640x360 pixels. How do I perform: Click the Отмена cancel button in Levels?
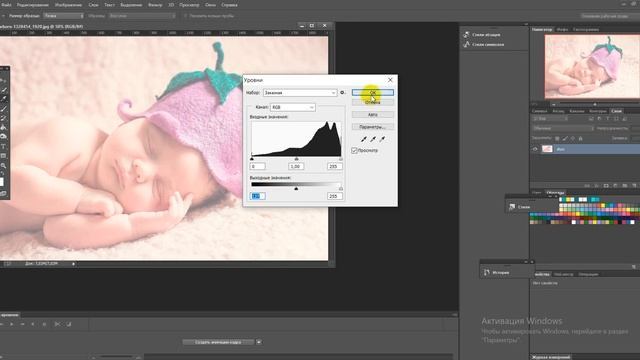point(373,102)
